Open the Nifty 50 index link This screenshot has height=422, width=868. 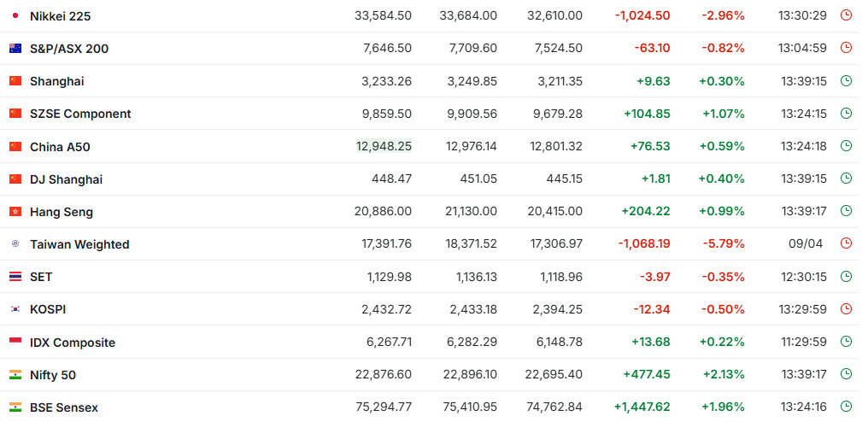click(53, 375)
